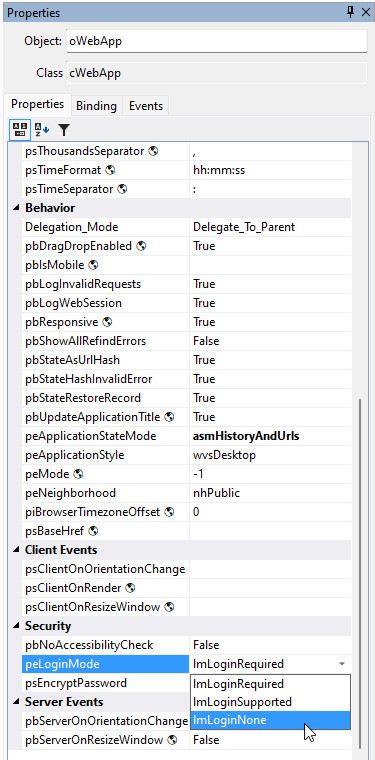Click the -1 value of peMode
The image size is (375, 760).
click(x=198, y=474)
